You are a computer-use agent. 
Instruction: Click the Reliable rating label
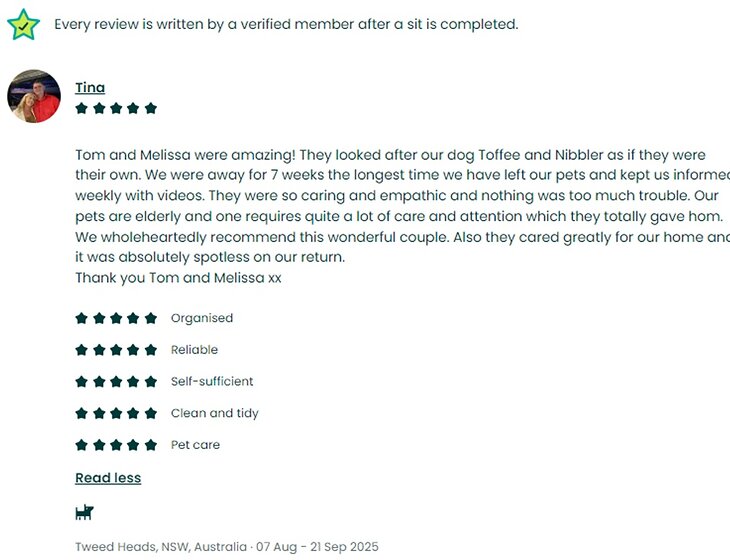pyautogui.click(x=194, y=350)
